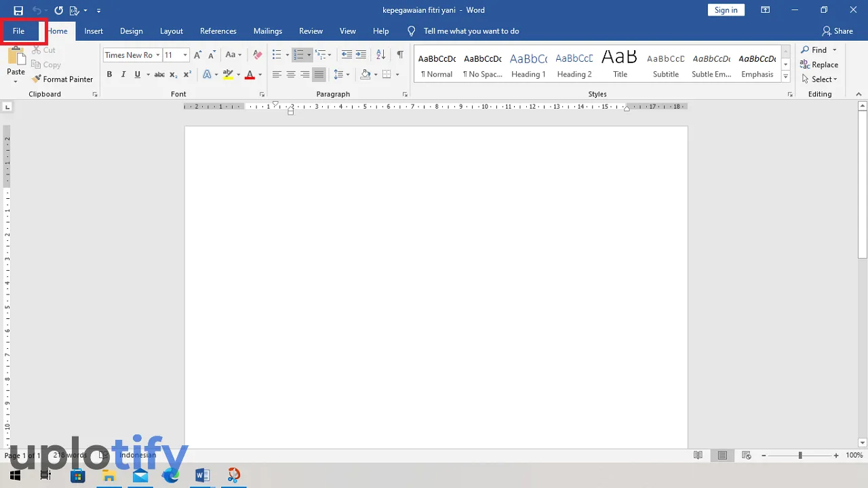
Task: Apply the Heading 1 style
Action: (528, 65)
